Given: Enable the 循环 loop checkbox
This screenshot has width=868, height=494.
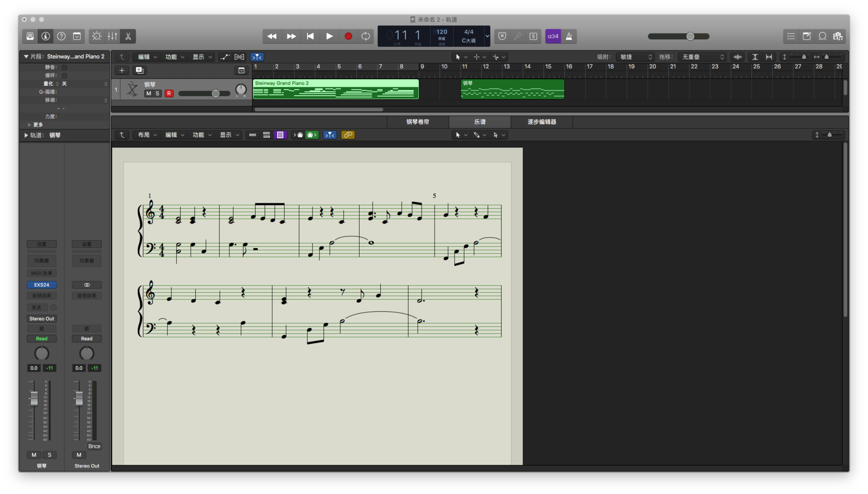Looking at the screenshot, I should click(65, 75).
